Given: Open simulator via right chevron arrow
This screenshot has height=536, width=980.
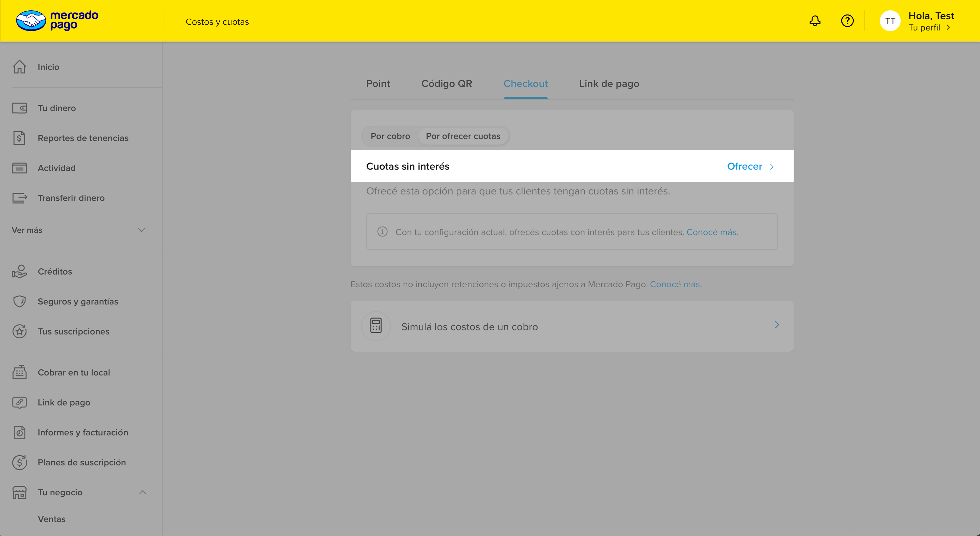Looking at the screenshot, I should click(777, 325).
